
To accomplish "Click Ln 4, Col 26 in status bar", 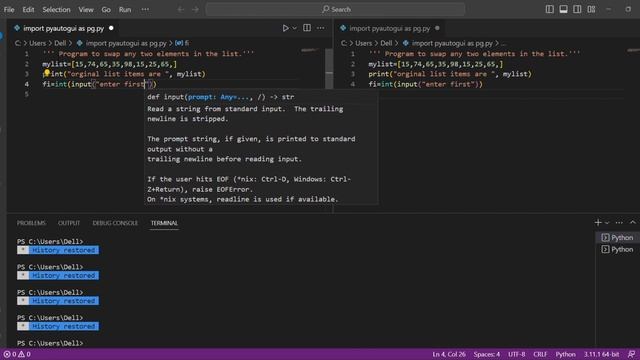I will pos(449,354).
